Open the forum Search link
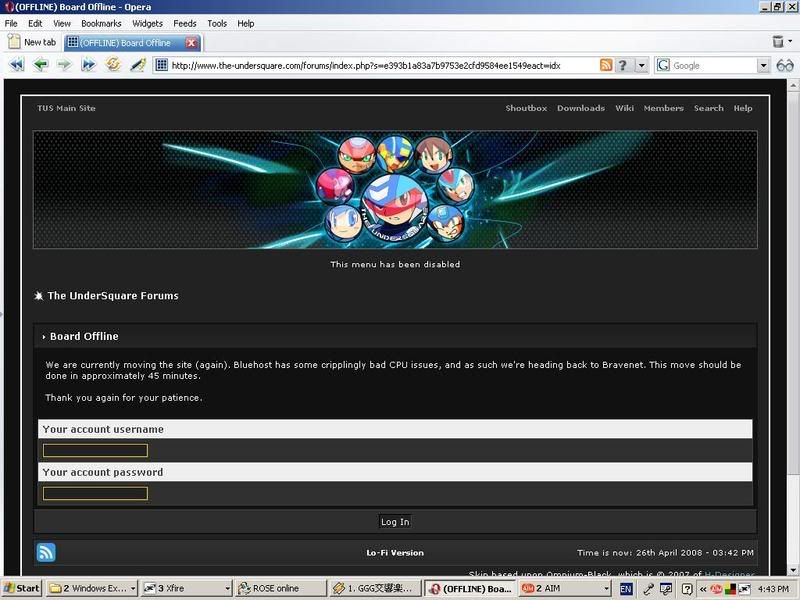This screenshot has width=800, height=600. point(709,108)
